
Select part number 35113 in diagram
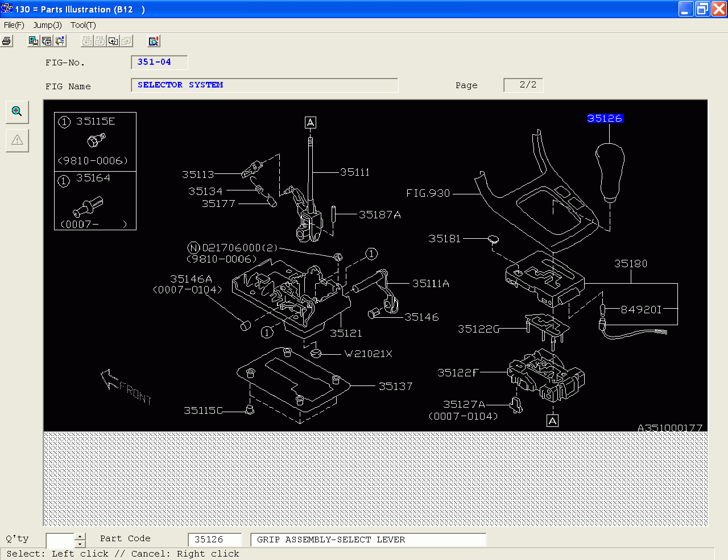[x=198, y=175]
